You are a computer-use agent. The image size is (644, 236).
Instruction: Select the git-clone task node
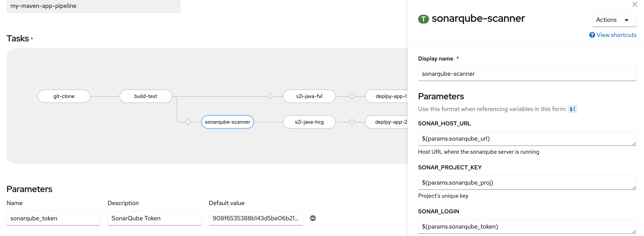tap(64, 96)
